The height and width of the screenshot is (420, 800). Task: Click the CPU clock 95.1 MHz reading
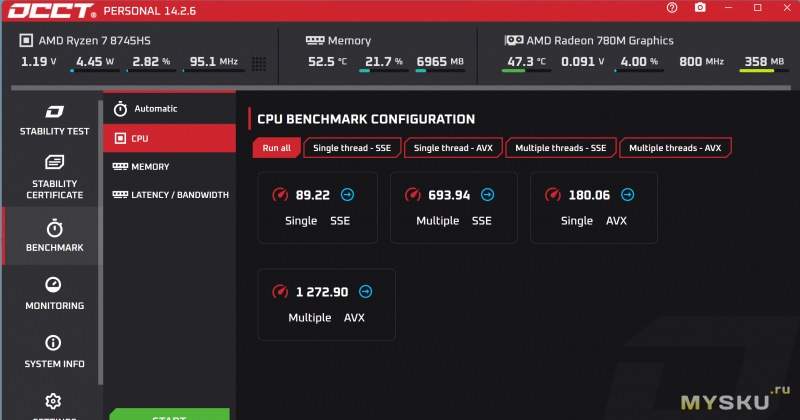pyautogui.click(x=214, y=62)
